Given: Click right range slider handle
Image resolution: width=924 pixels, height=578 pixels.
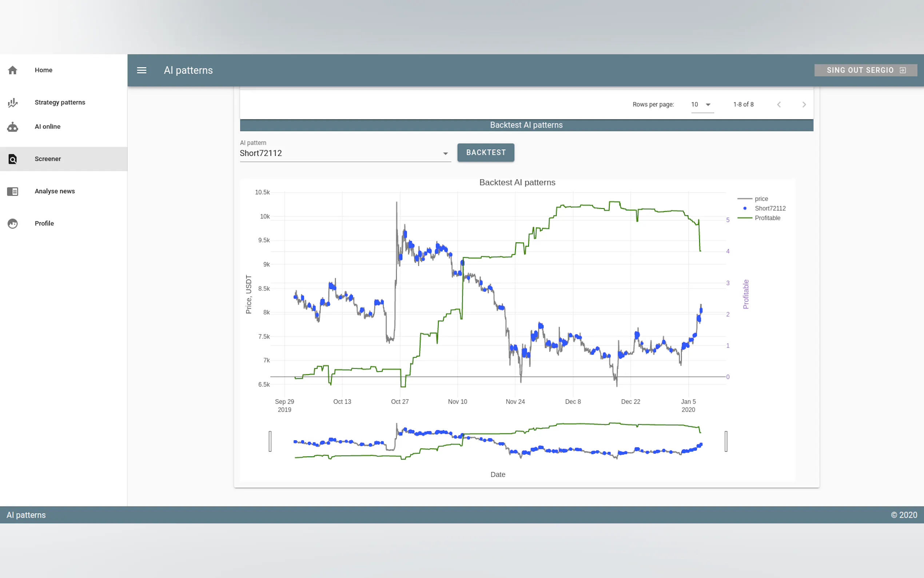Looking at the screenshot, I should point(726,441).
